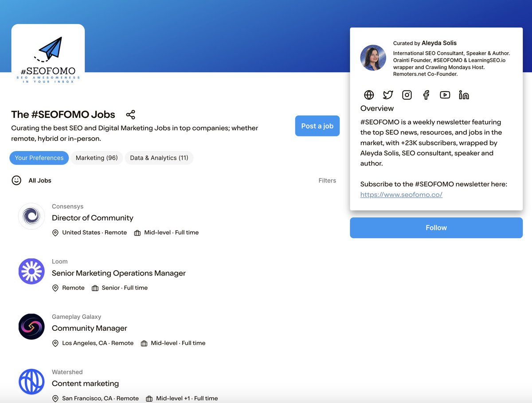The height and width of the screenshot is (403, 532).
Task: Click location pin icon for San Francisco, CA
Action: point(55,399)
